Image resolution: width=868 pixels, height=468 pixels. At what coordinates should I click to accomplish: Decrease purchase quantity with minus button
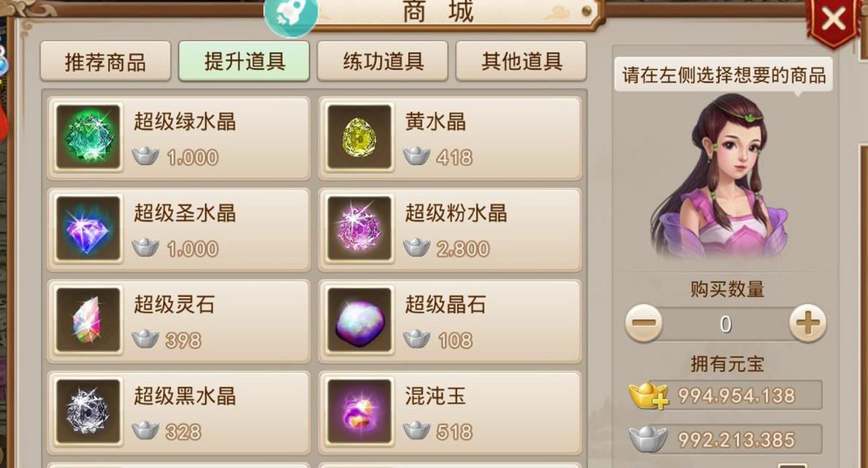[644, 323]
